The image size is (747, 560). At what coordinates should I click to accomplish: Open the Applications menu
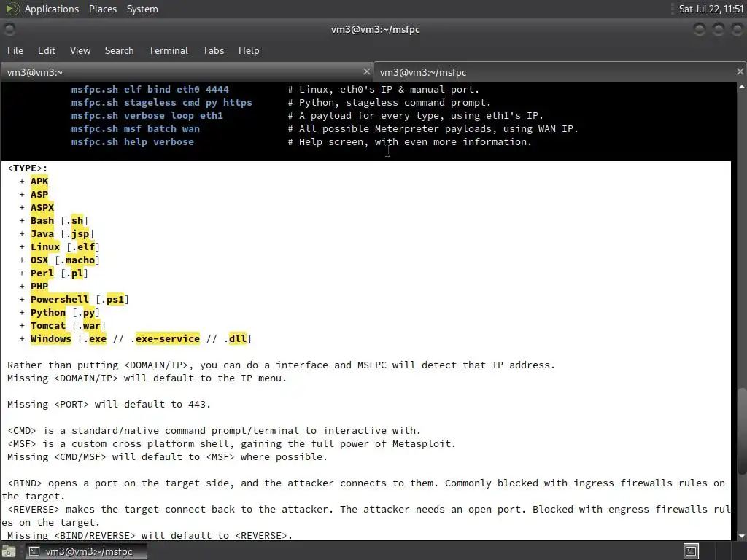pos(52,9)
